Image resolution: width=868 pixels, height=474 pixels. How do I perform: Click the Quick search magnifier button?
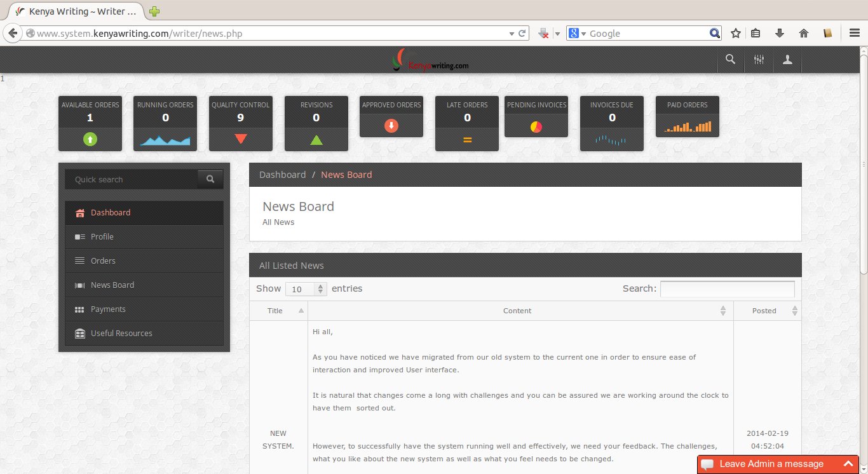(210, 180)
